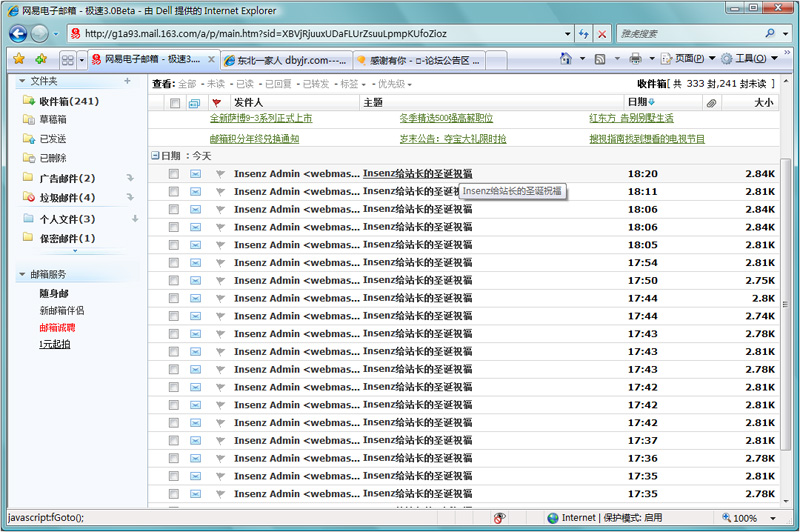Screen dimensions: 800x532
Task: Open the 已发送 folder
Action: tap(53, 139)
